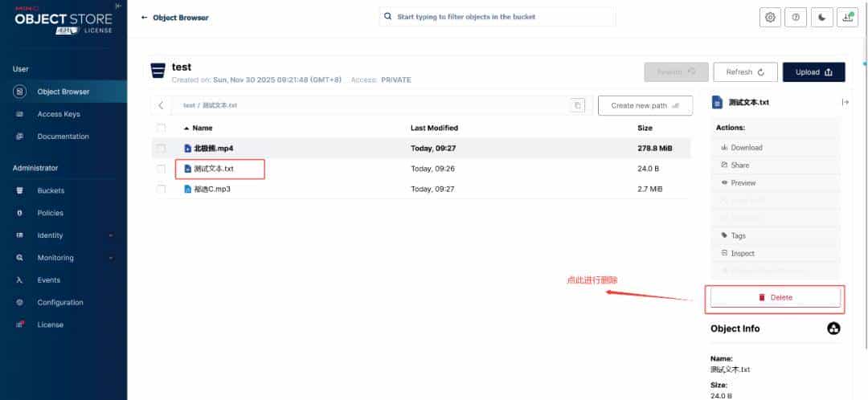This screenshot has width=868, height=400.
Task: Click the Policies sidebar icon
Action: (20, 213)
